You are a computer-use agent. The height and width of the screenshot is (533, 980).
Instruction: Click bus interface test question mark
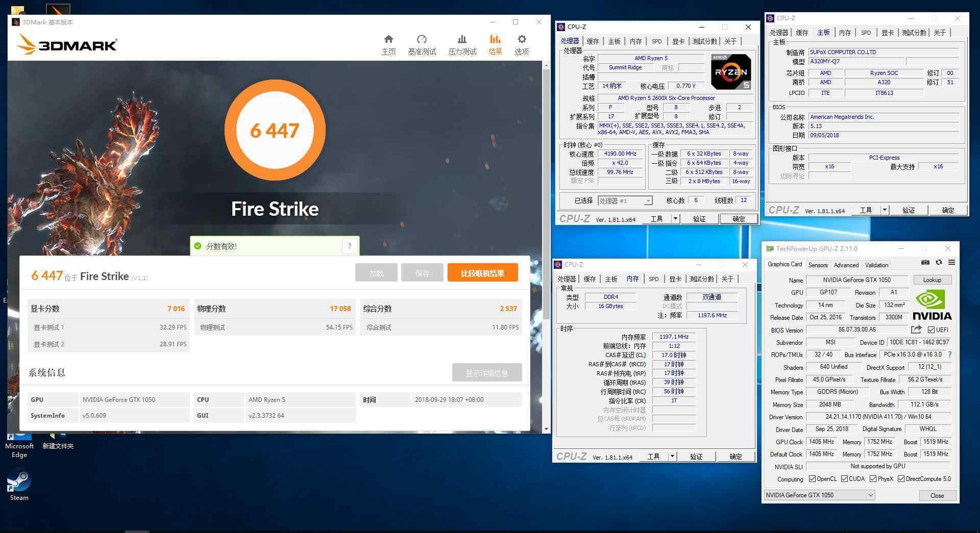(949, 354)
